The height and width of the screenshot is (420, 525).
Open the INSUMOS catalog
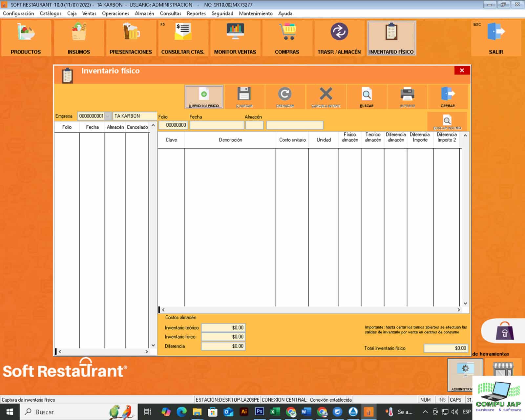(x=79, y=38)
